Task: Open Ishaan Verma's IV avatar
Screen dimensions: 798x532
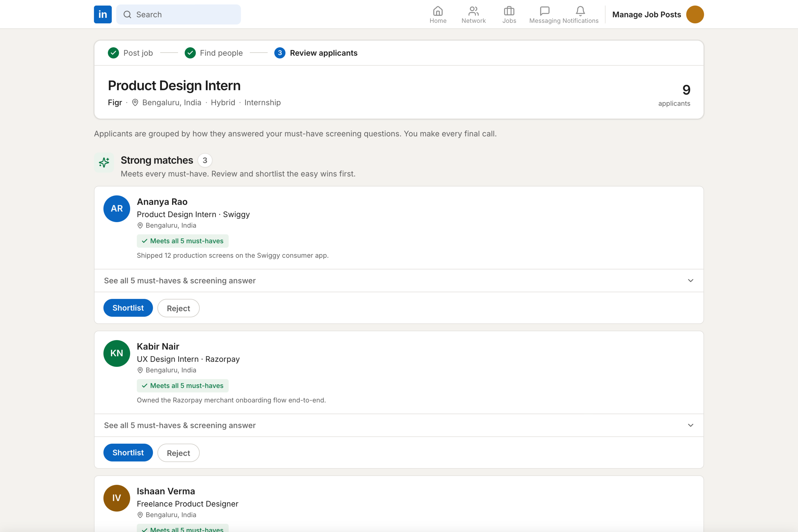Action: click(x=117, y=498)
